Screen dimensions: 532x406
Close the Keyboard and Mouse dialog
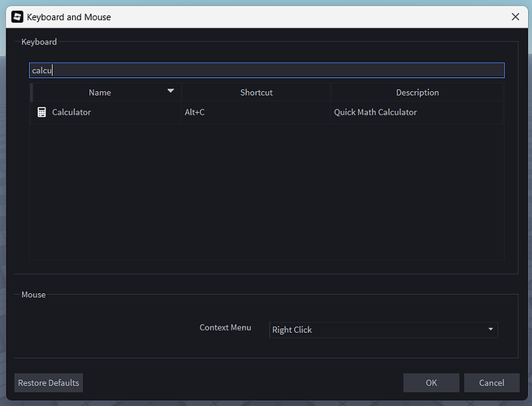click(x=515, y=16)
